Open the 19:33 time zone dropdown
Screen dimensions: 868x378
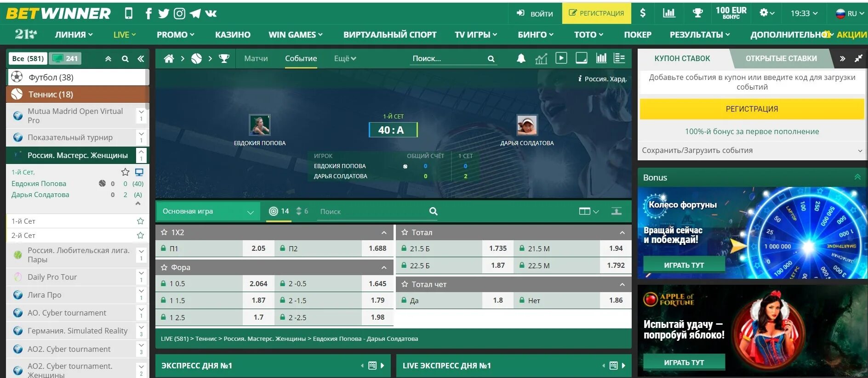tap(804, 13)
